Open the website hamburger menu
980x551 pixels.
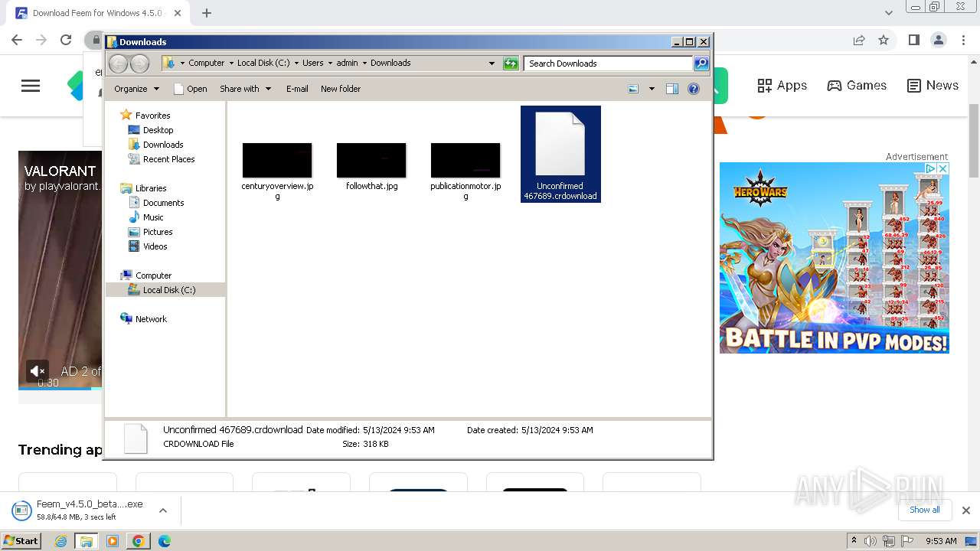[x=31, y=86]
